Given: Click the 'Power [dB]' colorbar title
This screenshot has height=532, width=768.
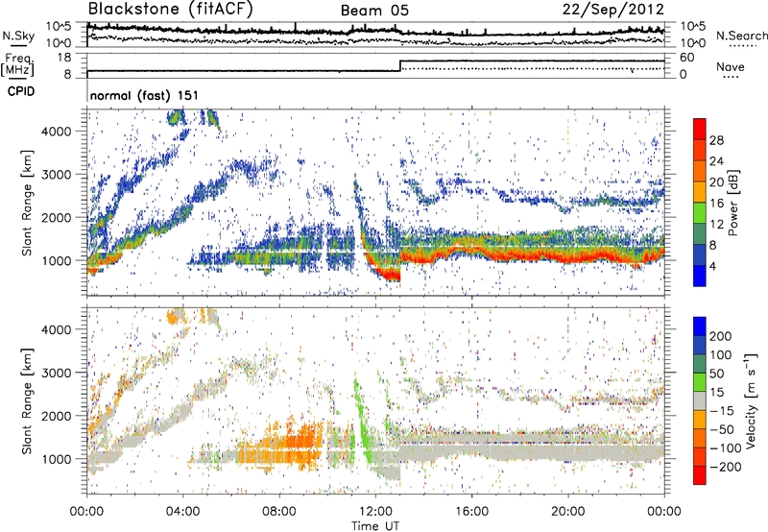Looking at the screenshot, I should (x=733, y=203).
